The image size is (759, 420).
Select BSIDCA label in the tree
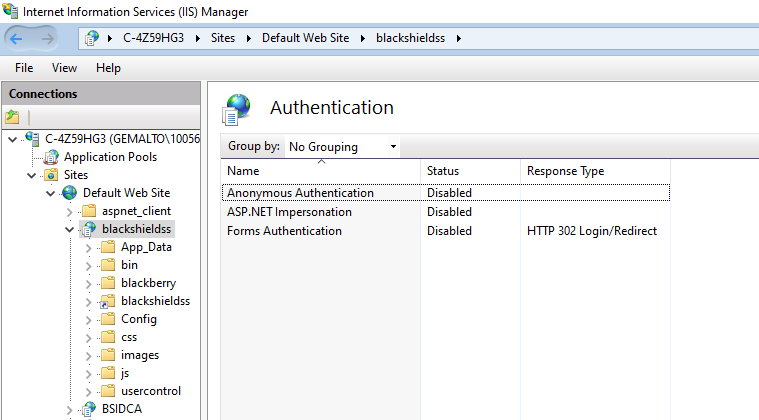coord(122,409)
